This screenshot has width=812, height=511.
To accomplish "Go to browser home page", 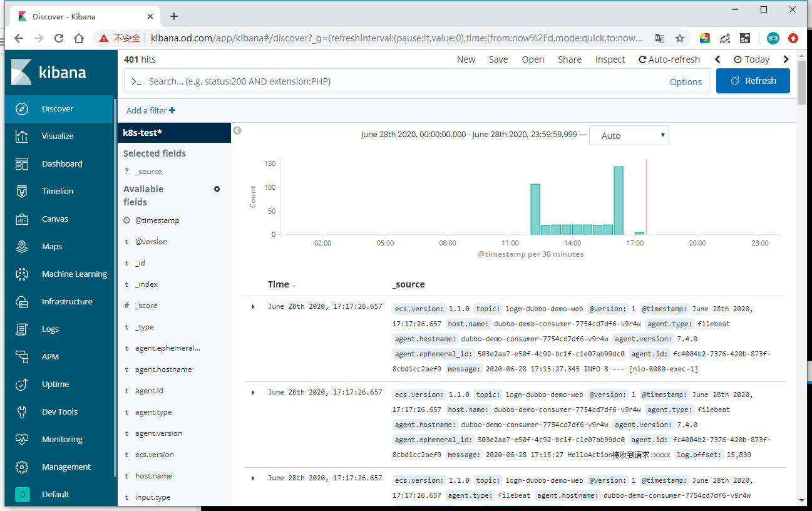I will pos(79,38).
